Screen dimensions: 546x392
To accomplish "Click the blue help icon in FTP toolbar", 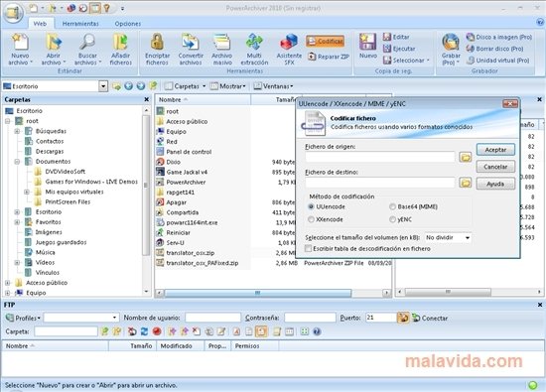I will (x=317, y=331).
